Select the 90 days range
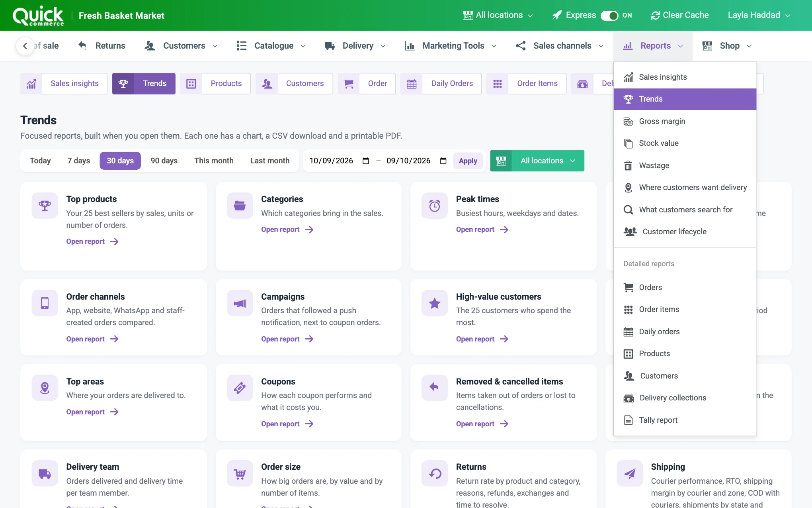Image resolution: width=812 pixels, height=508 pixels. 164,161
